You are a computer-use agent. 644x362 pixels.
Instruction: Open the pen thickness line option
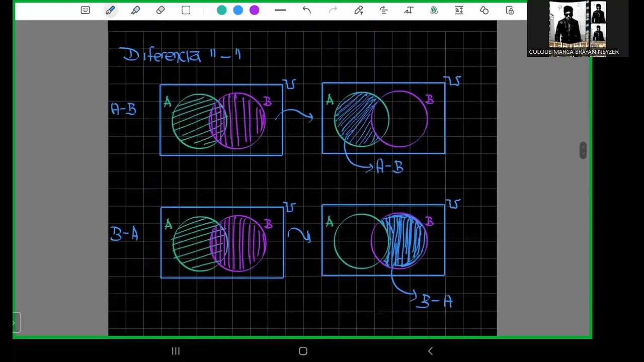coord(280,10)
